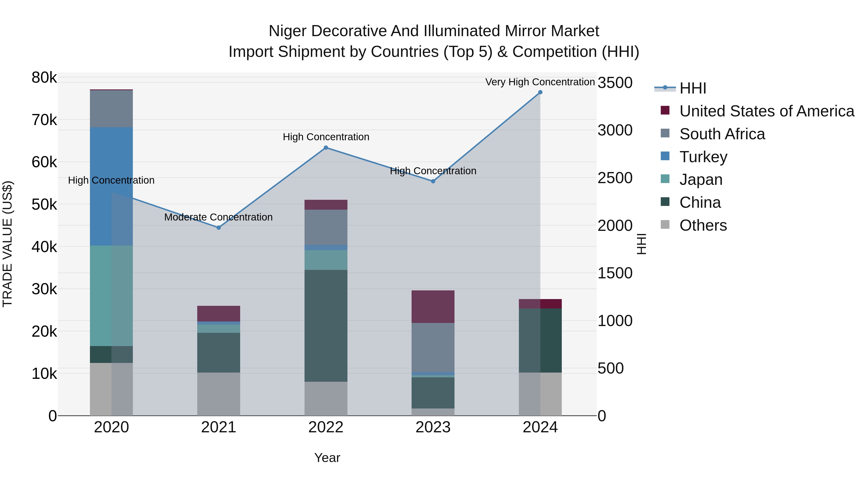
Task: Click the Others segment of 2022 bar
Action: [x=326, y=399]
